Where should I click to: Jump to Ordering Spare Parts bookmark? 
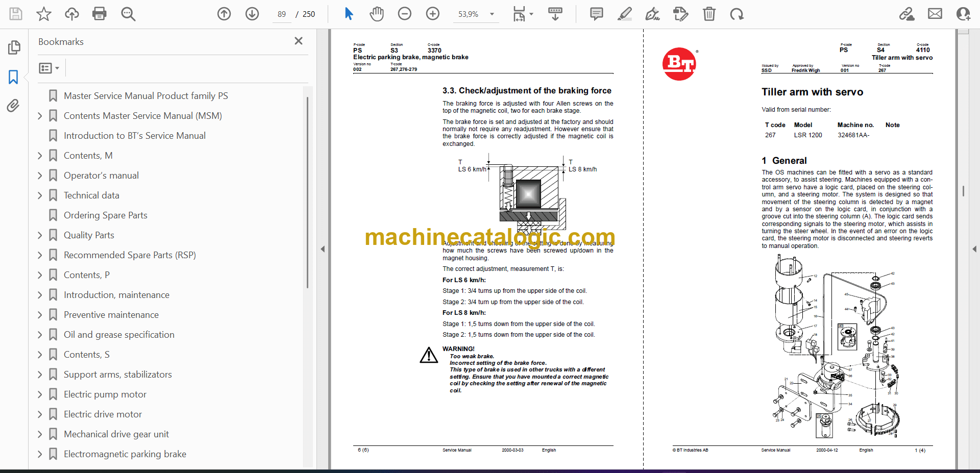[105, 215]
